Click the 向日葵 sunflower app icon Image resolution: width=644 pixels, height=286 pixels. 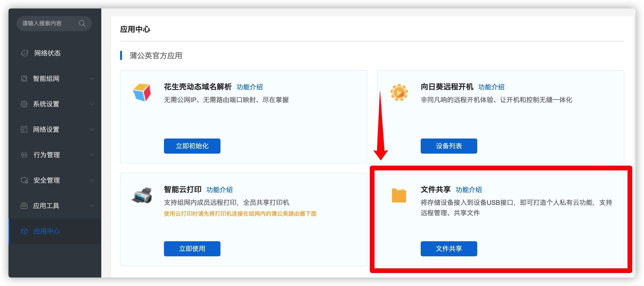399,93
